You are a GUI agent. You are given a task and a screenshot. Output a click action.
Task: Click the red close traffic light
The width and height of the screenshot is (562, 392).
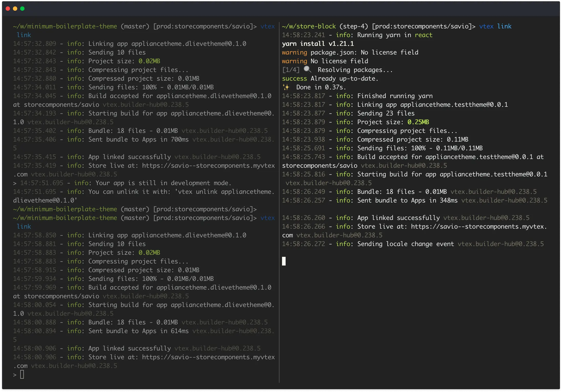[8, 8]
